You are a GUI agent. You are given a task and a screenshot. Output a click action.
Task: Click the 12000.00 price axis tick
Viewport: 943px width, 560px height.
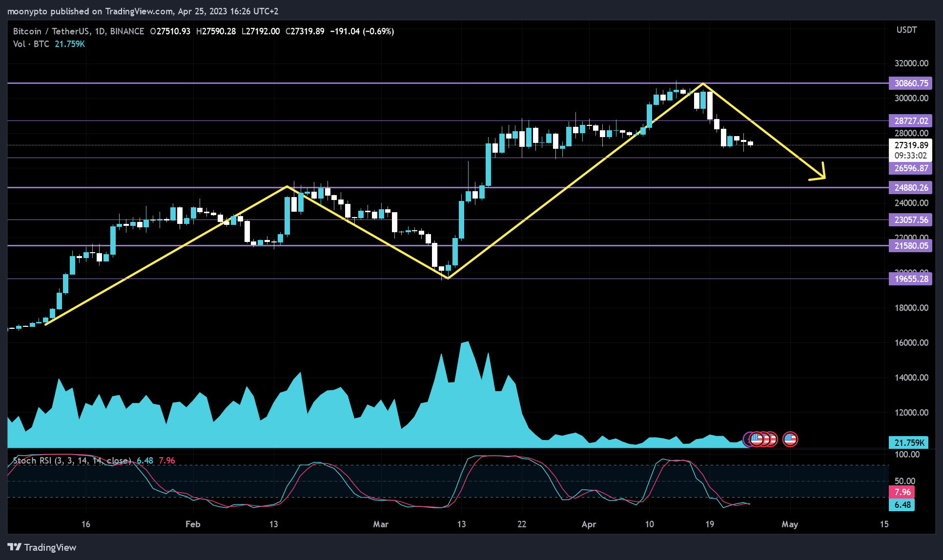tap(911, 413)
